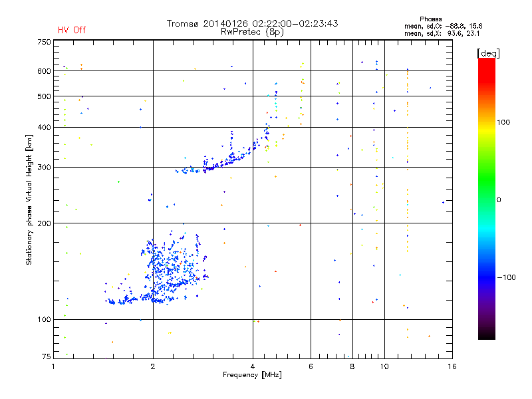Click the 'mean, sd,O: -88.8, 15.8' statistics line
The width and height of the screenshot is (532, 399).
[443, 26]
